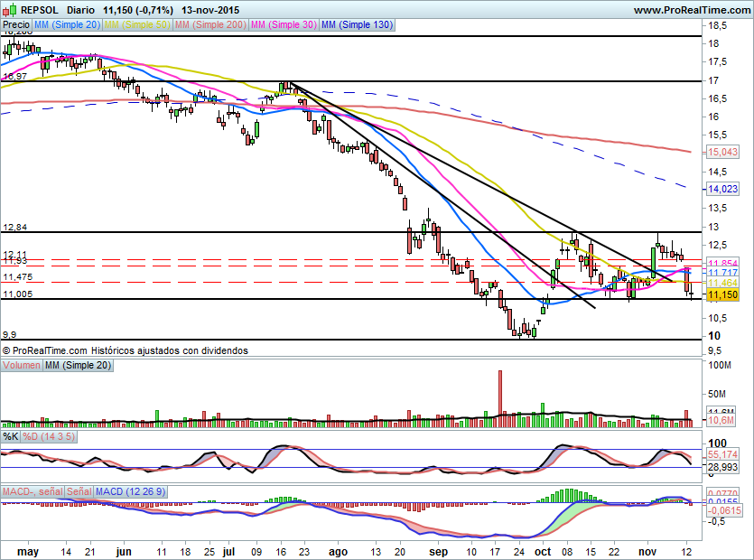The width and height of the screenshot is (754, 560).
Task: Click the Volumen panel label
Action: 22,365
